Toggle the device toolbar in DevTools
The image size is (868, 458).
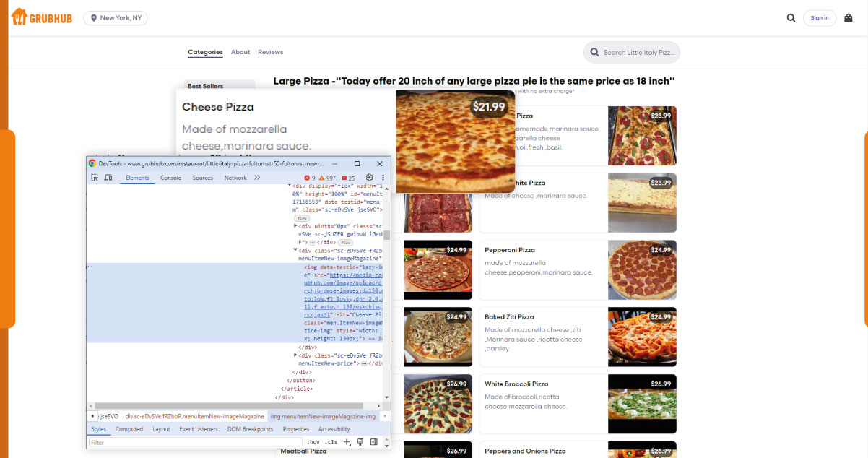coord(108,178)
